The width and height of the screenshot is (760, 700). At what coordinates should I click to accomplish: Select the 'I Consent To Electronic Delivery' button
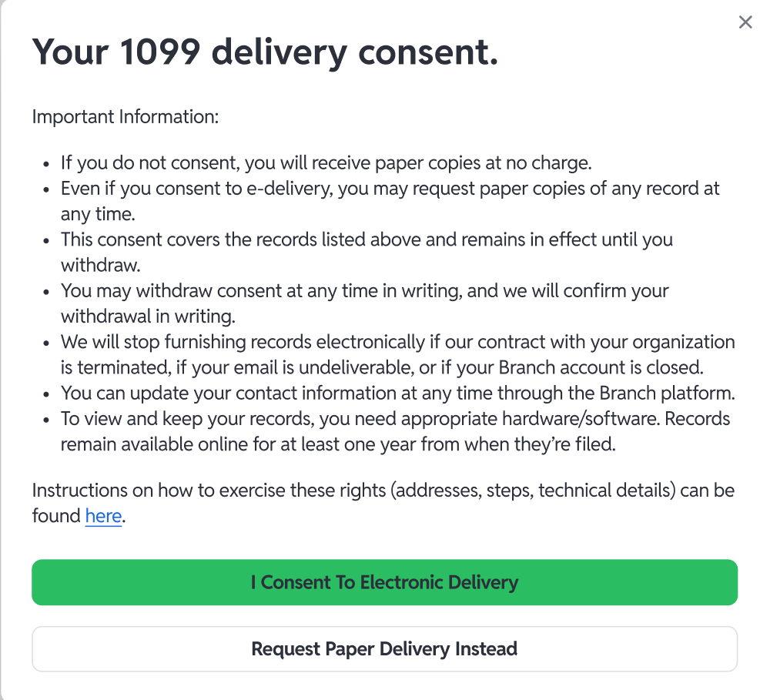(x=384, y=583)
